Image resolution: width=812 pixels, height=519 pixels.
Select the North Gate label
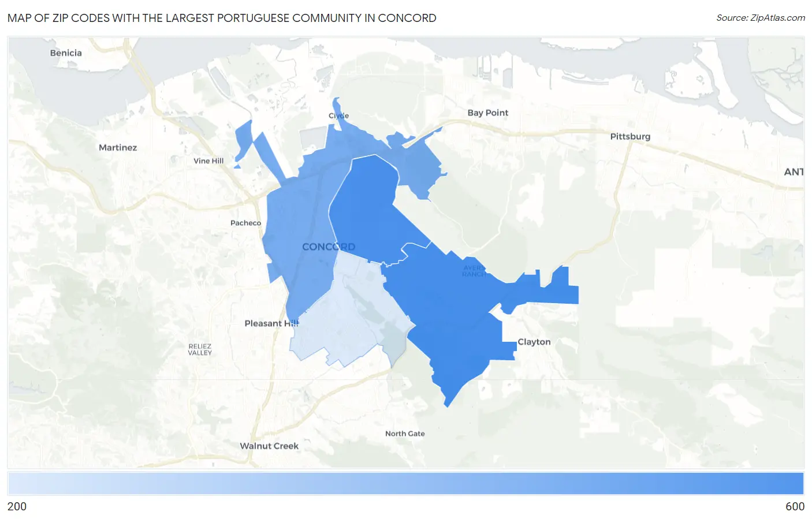click(x=405, y=434)
